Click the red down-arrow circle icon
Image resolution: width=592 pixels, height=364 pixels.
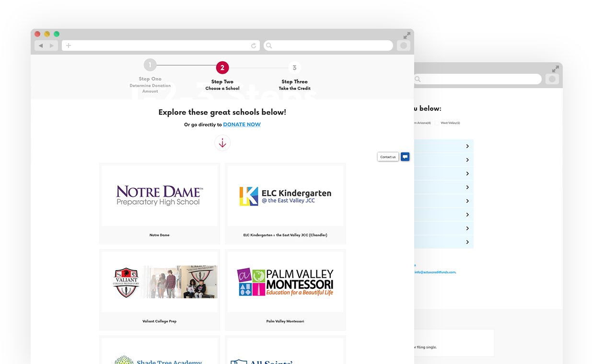[x=222, y=143]
